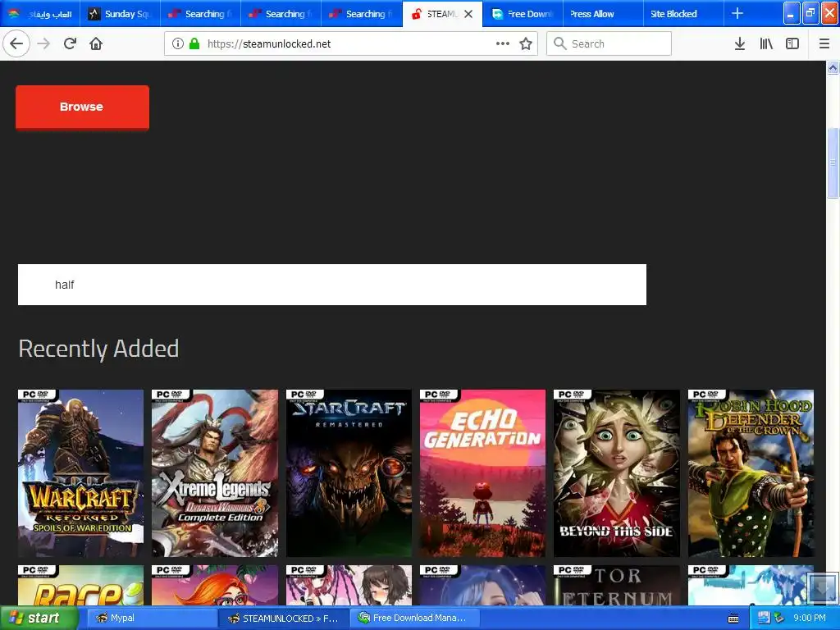Go back with the browser back arrow
Viewport: 840px width, 630px height.
click(x=16, y=43)
